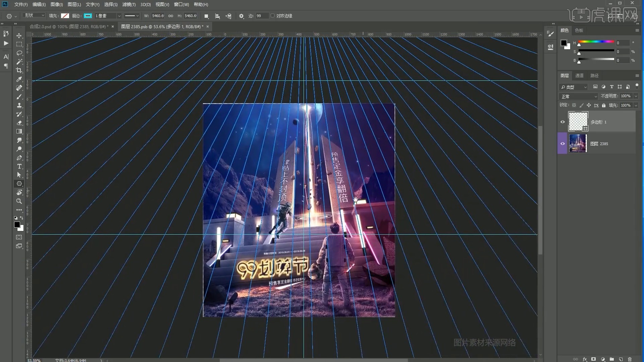This screenshot has height=362, width=644.
Task: Hide the 图层 2385 layer
Action: click(x=562, y=143)
